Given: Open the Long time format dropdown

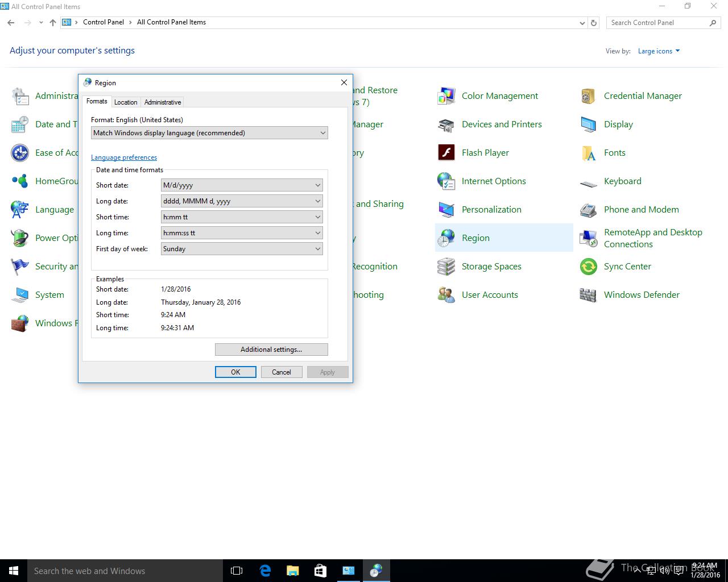Looking at the screenshot, I should (x=242, y=233).
